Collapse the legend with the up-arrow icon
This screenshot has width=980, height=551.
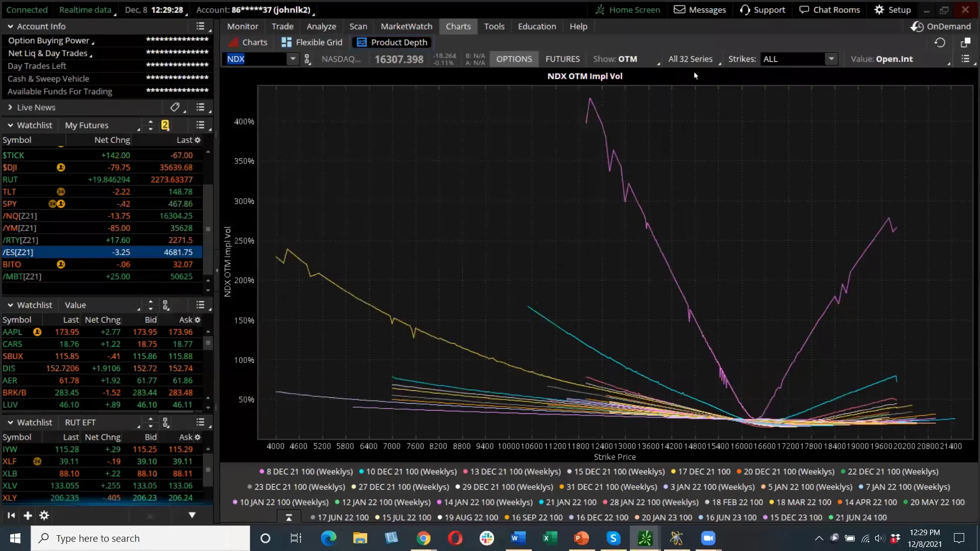[289, 517]
